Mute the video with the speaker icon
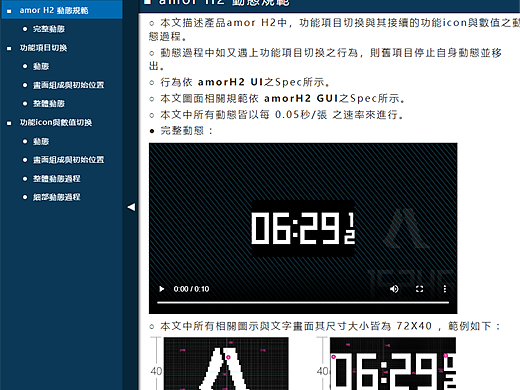Image resolution: width=520 pixels, height=390 pixels. (x=394, y=289)
